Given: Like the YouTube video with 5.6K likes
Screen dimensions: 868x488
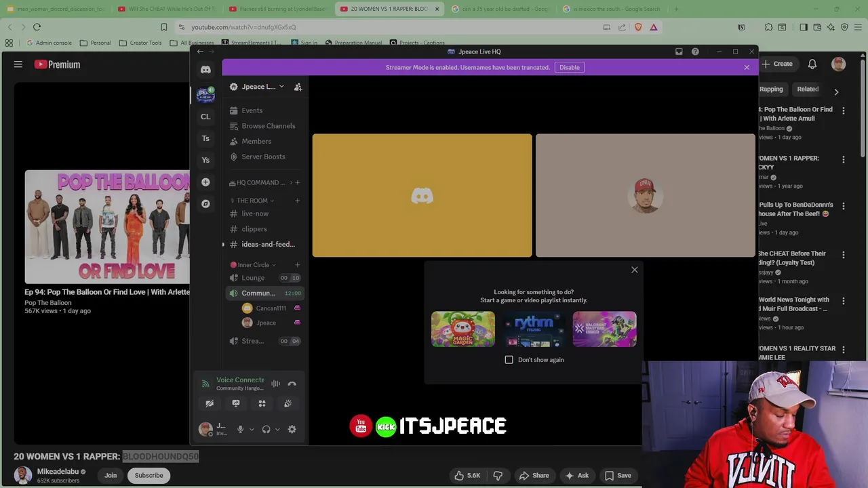Looking at the screenshot, I should (469, 475).
